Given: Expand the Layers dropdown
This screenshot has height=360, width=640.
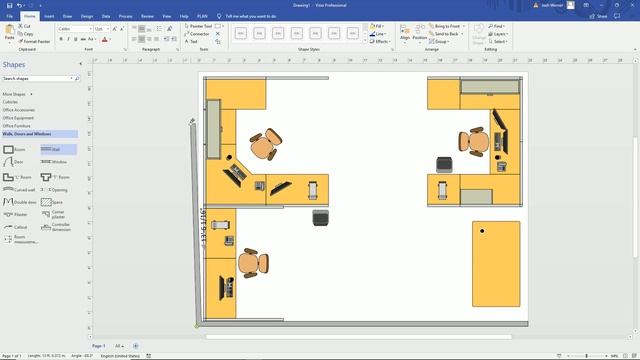Looking at the screenshot, I should pyautogui.click(x=498, y=34).
